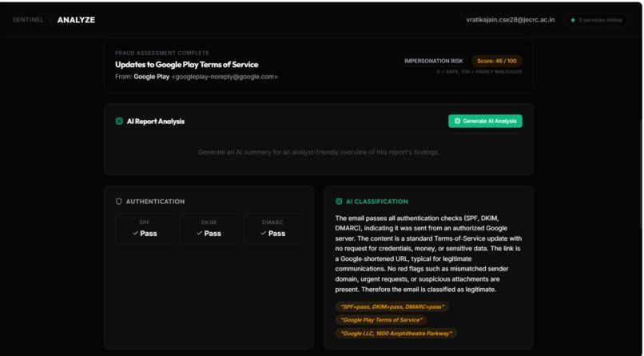Click the email subject Updates to Google Play Terms of Service
This screenshot has width=644, height=356.
[x=186, y=65]
